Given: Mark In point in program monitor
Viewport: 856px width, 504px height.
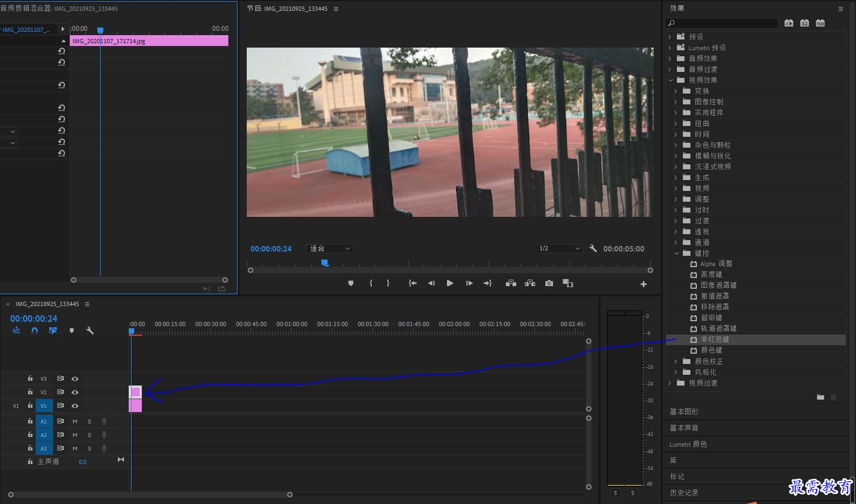Looking at the screenshot, I should pyautogui.click(x=371, y=283).
